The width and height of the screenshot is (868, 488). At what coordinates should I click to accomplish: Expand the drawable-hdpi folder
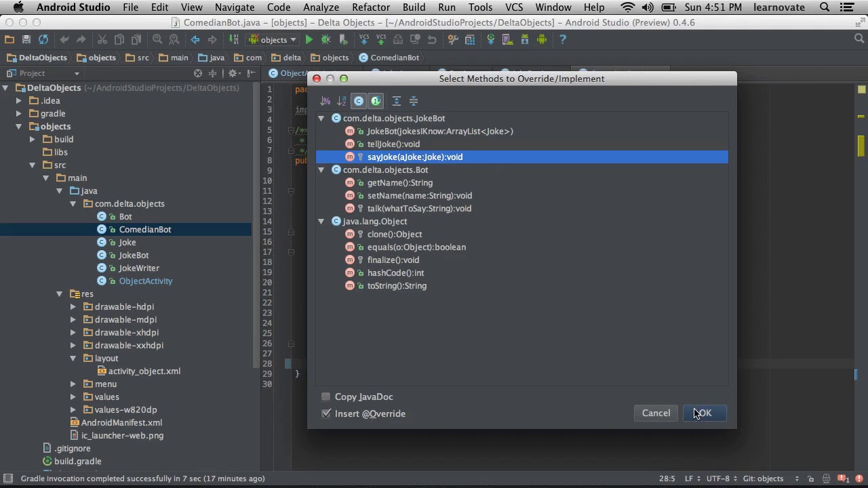click(x=73, y=307)
